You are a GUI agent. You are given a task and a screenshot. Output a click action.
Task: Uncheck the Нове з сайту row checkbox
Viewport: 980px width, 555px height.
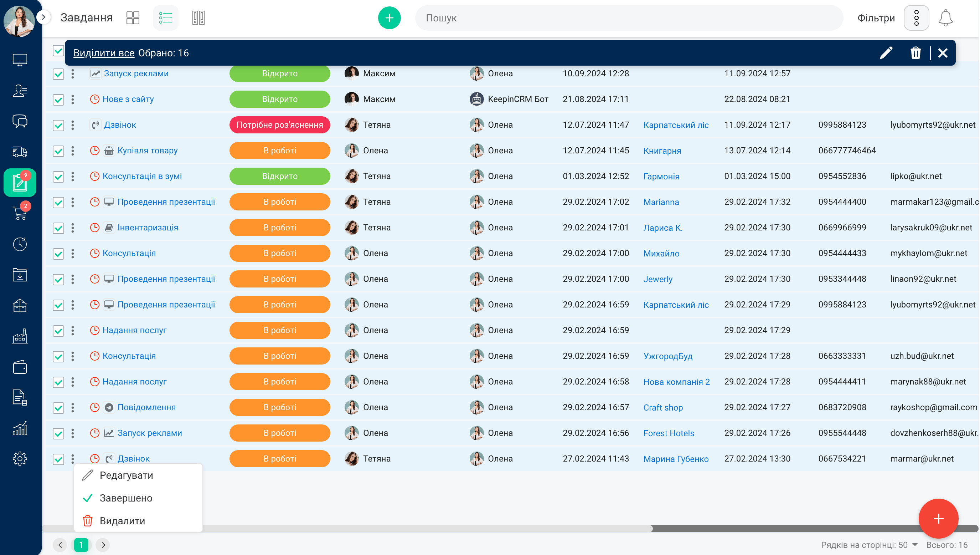click(x=58, y=100)
